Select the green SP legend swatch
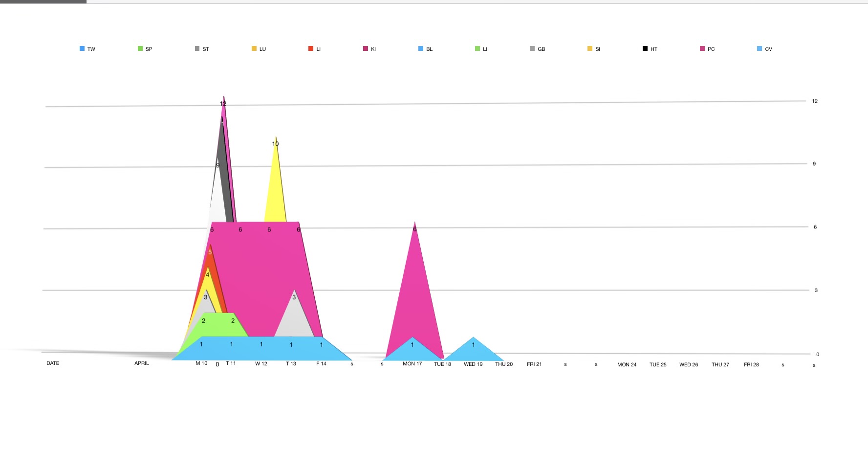Screen dimensions: 868x452 (140, 48)
